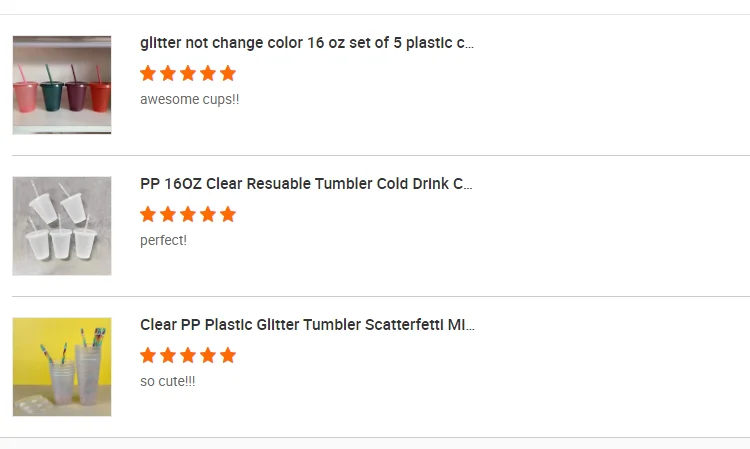Click the 'awesome cups!!' review text
Screen dimensions: 750x449
(190, 99)
